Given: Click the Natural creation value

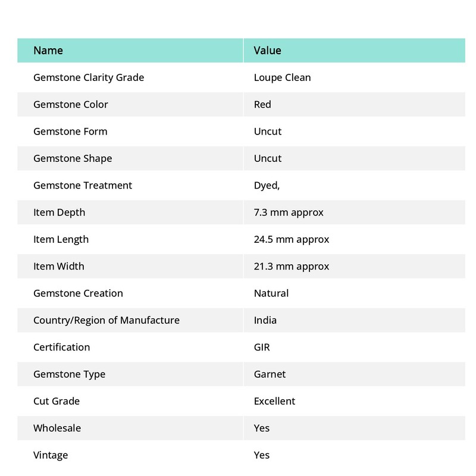Looking at the screenshot, I should click(271, 293).
